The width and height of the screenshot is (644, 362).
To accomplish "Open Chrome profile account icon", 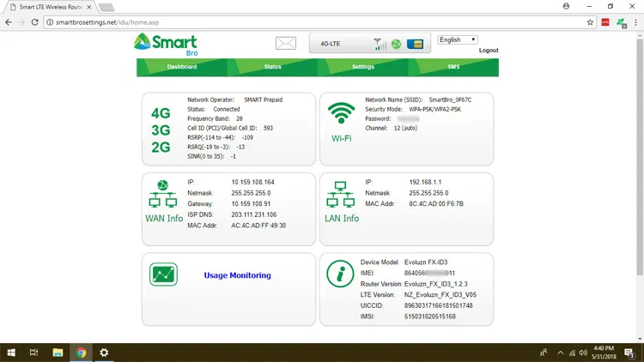I will coord(567,6).
